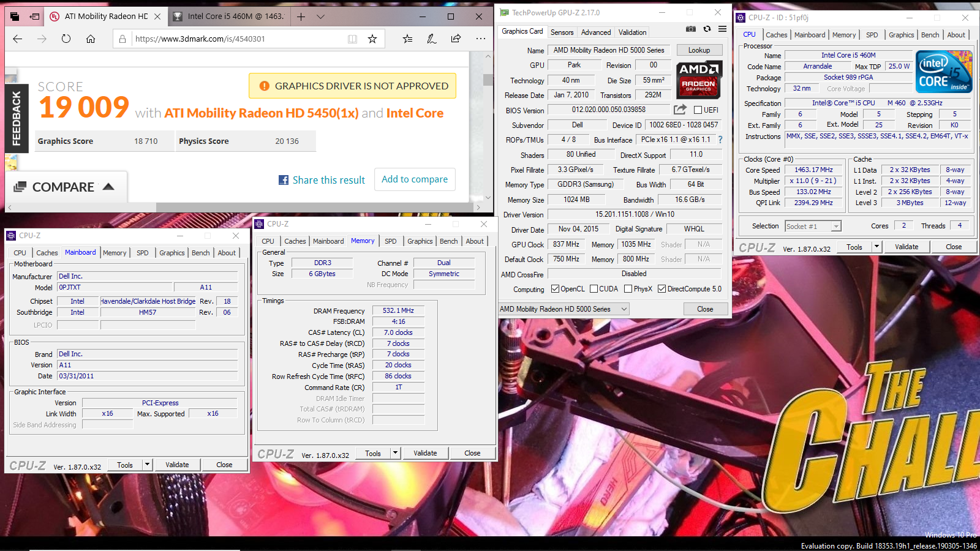The width and height of the screenshot is (980, 551).
Task: Click ATI Mobility Radeon HD 5450 link
Action: pyautogui.click(x=262, y=113)
